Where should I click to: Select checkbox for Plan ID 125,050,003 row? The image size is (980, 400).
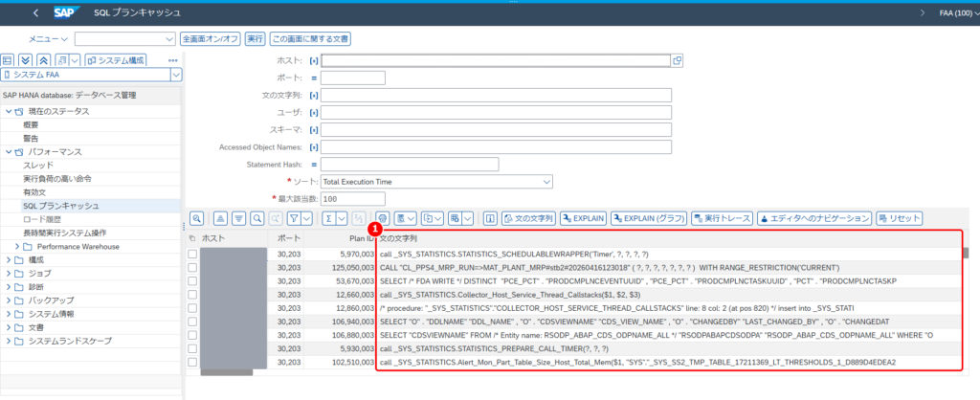[192, 268]
